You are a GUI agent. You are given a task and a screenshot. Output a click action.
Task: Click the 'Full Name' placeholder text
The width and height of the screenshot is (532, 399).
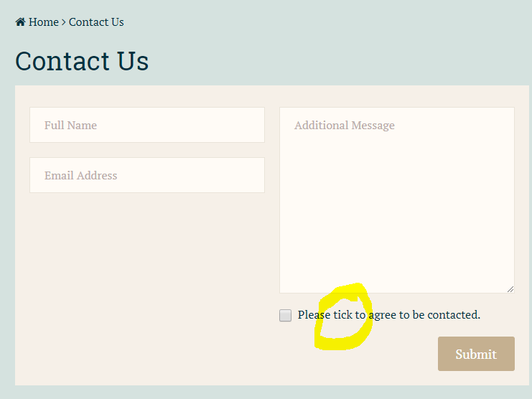point(70,125)
